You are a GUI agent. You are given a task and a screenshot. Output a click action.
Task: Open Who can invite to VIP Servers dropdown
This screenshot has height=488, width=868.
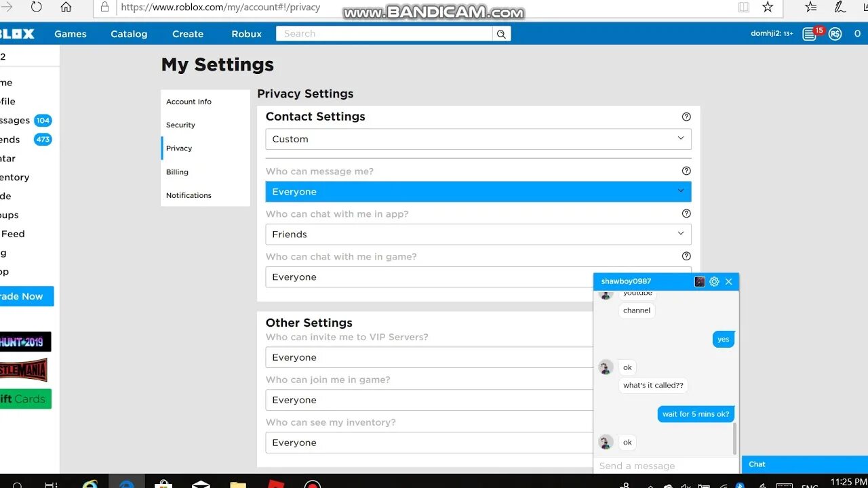pos(429,357)
